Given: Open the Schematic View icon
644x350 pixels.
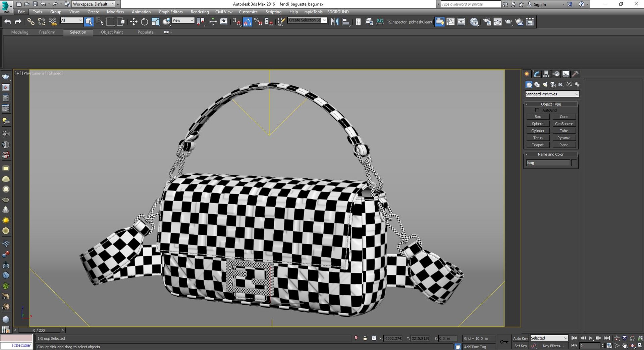Looking at the screenshot, I should tap(461, 22).
